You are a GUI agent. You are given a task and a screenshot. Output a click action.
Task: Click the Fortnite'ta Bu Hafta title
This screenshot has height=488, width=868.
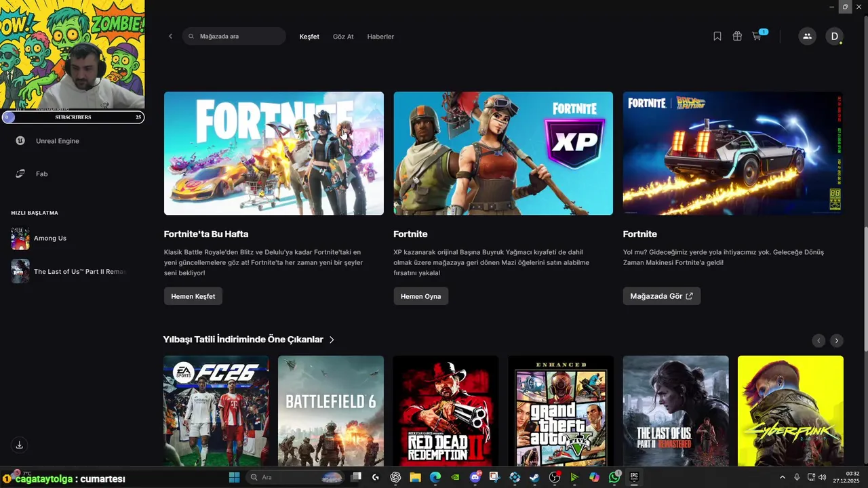(x=206, y=234)
